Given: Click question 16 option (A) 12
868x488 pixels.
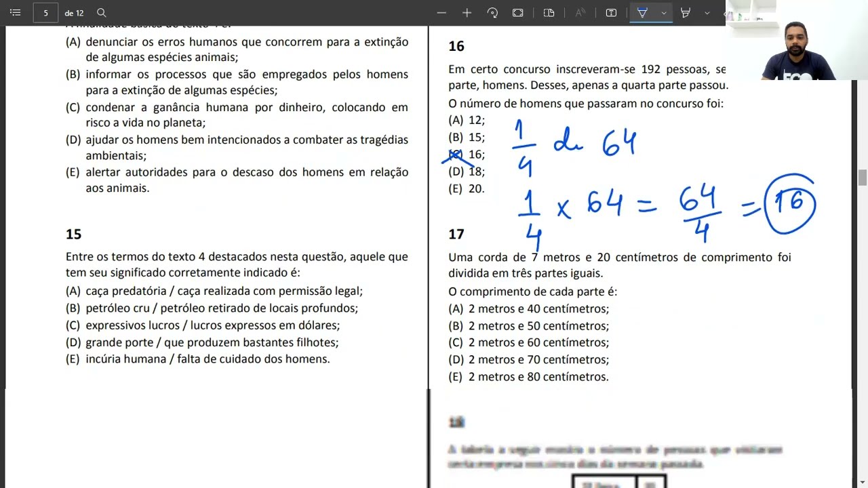Looking at the screenshot, I should click(x=467, y=120).
